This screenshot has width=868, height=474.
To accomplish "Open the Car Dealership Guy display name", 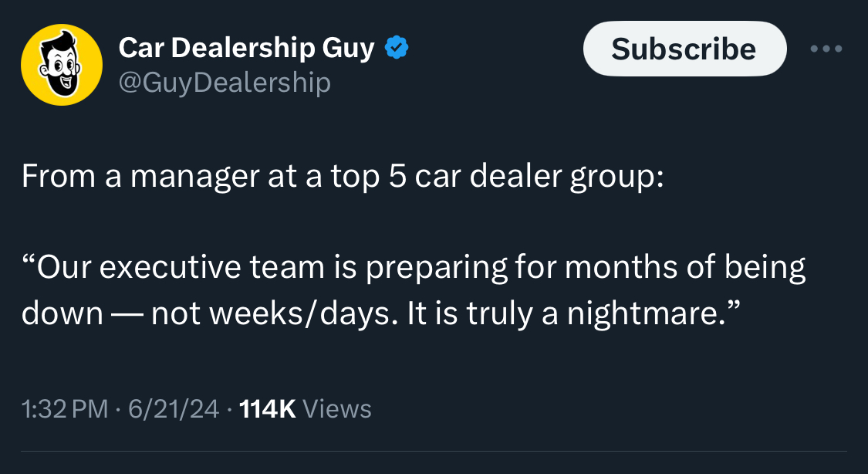I will pyautogui.click(x=246, y=48).
